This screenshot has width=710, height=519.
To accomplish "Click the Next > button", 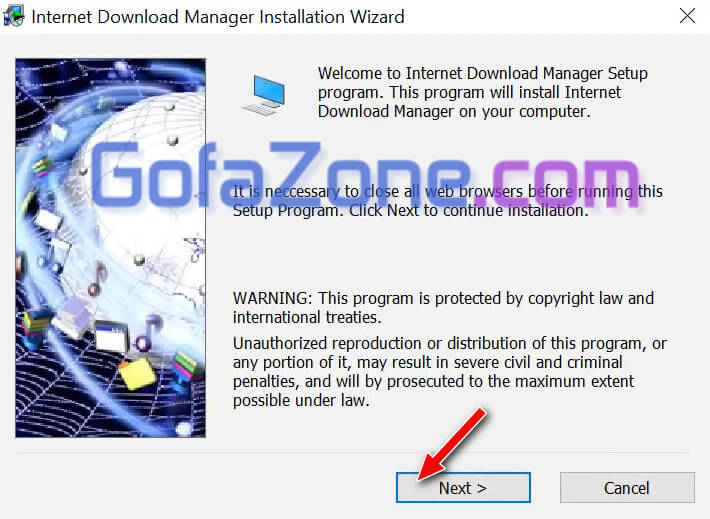I will pyautogui.click(x=463, y=488).
